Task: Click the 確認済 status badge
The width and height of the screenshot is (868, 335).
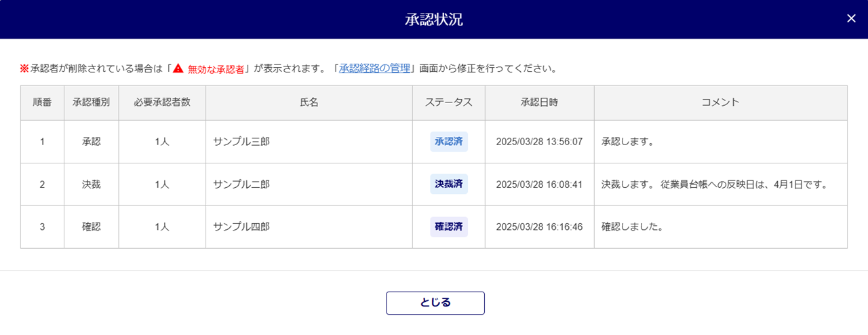Action: point(449,227)
